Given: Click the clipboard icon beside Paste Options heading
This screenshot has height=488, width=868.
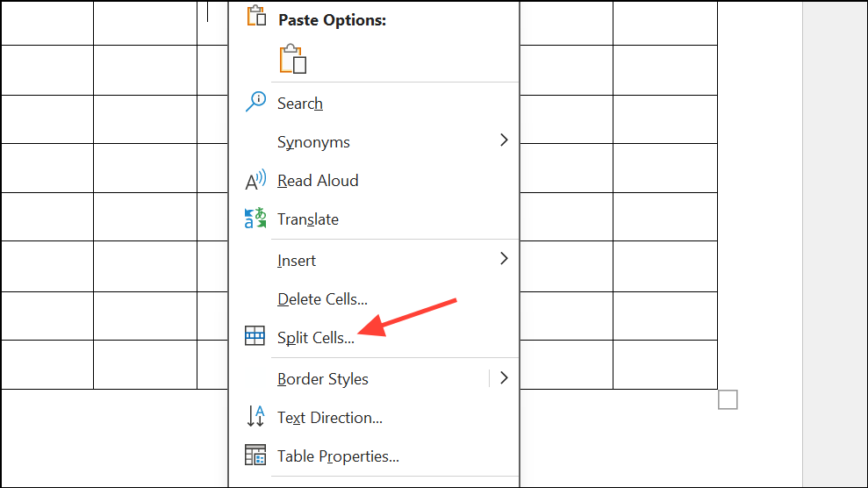Looking at the screenshot, I should pyautogui.click(x=256, y=18).
